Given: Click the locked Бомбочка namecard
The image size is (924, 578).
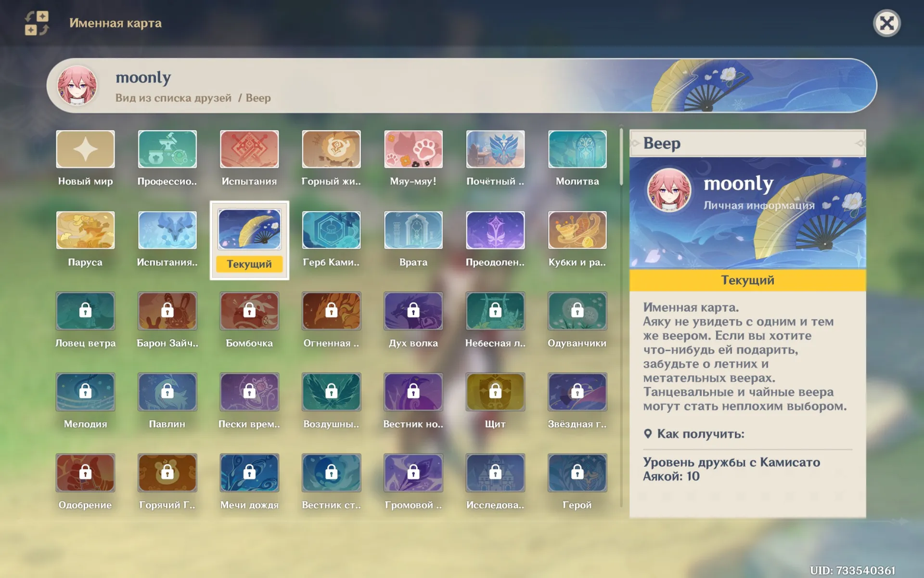Looking at the screenshot, I should [249, 311].
